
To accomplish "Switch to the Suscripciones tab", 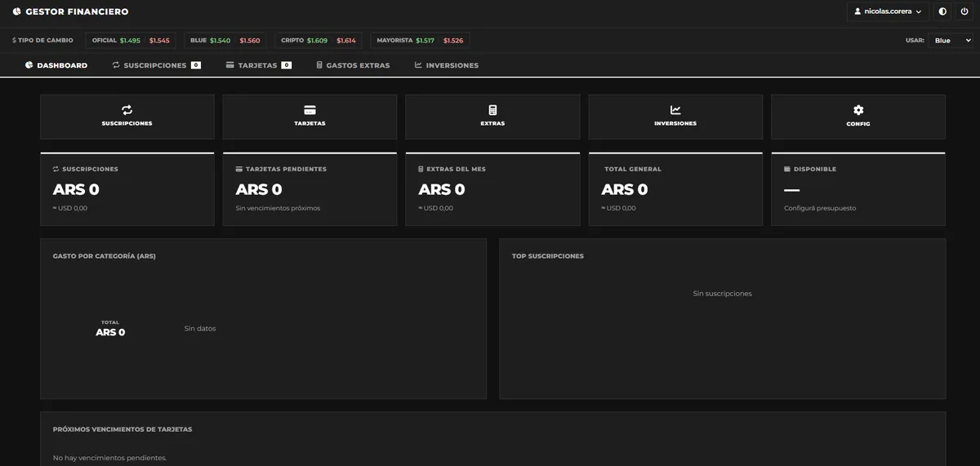I will click(156, 65).
